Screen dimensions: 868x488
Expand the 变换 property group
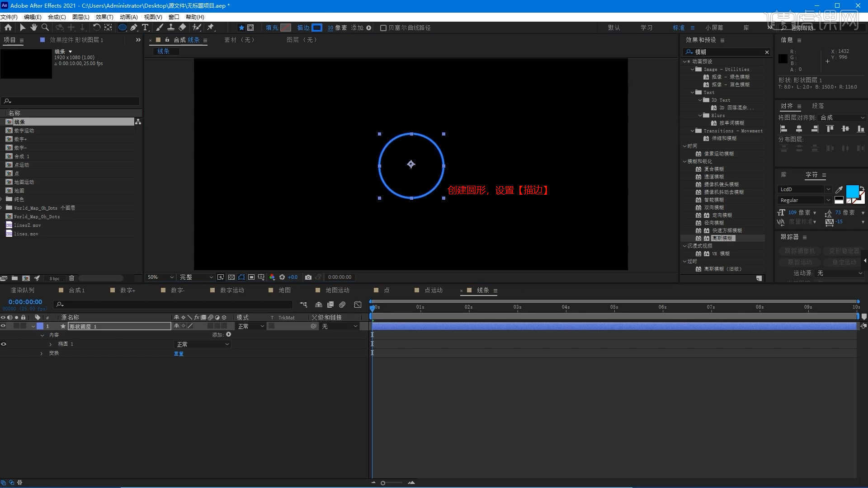[x=42, y=353]
